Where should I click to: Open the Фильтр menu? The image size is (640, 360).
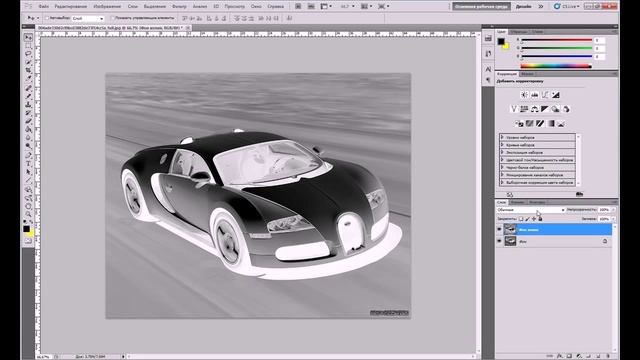(x=179, y=7)
